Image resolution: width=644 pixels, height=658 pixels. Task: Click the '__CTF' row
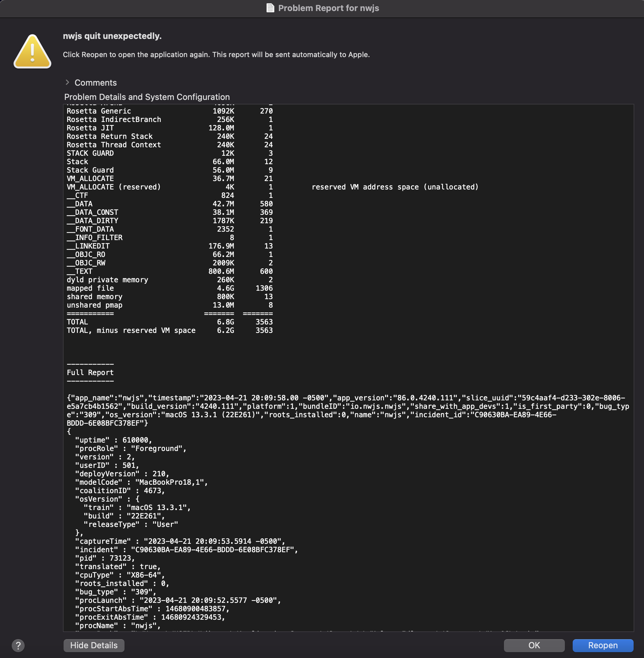[170, 195]
